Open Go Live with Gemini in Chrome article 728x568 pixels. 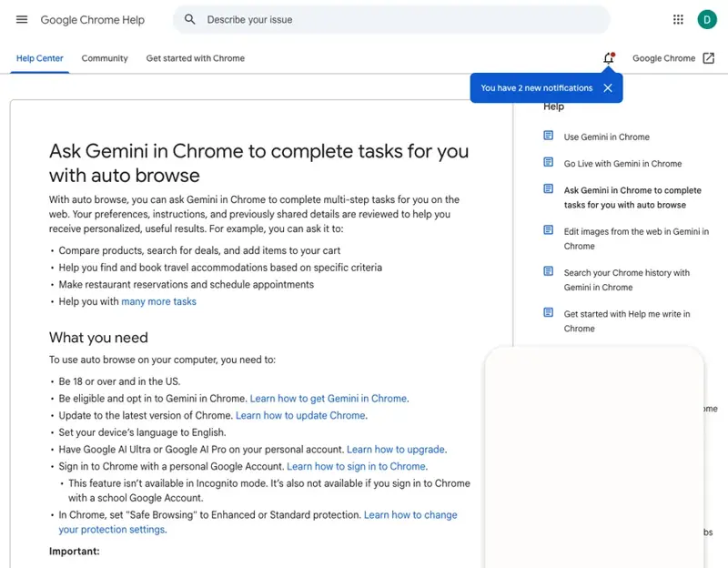pos(622,164)
